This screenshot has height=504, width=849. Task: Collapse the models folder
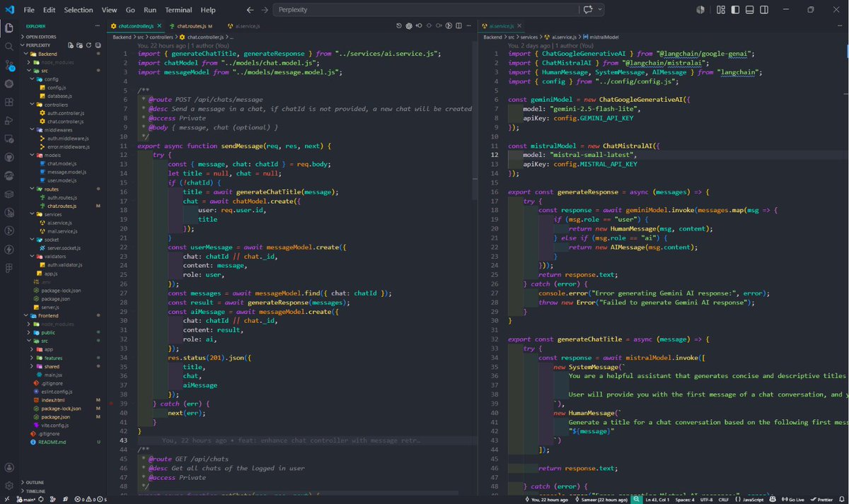pyautogui.click(x=62, y=155)
